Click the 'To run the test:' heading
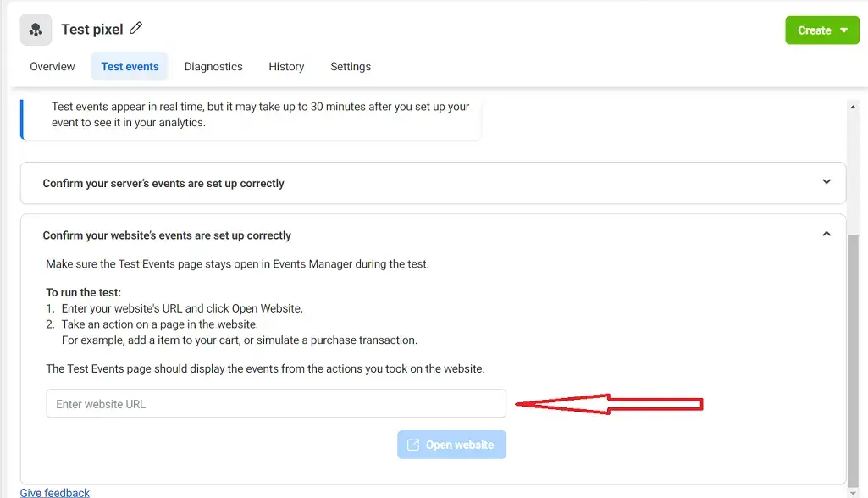This screenshot has height=498, width=868. pyautogui.click(x=83, y=292)
